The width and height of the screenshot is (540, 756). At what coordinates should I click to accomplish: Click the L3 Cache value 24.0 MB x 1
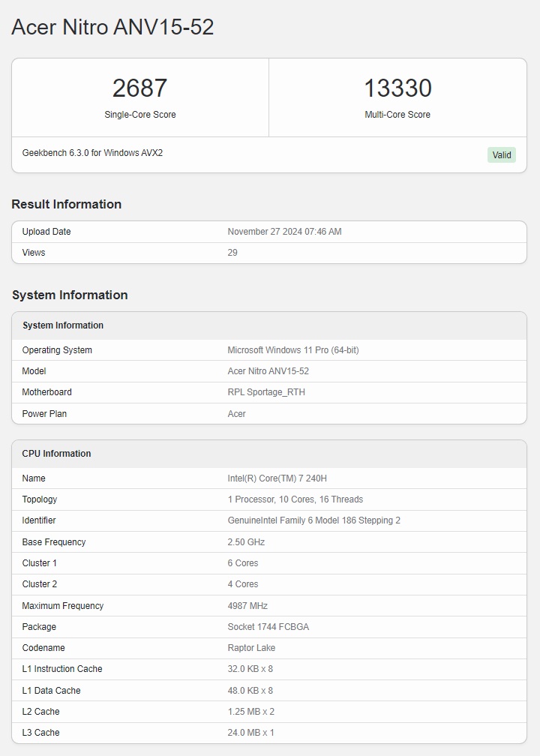pos(250,733)
